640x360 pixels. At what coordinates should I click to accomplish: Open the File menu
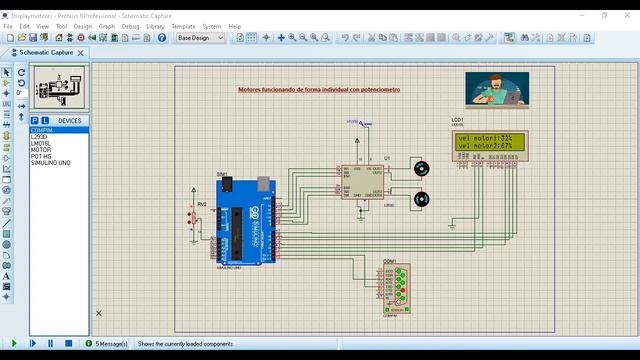[8, 27]
